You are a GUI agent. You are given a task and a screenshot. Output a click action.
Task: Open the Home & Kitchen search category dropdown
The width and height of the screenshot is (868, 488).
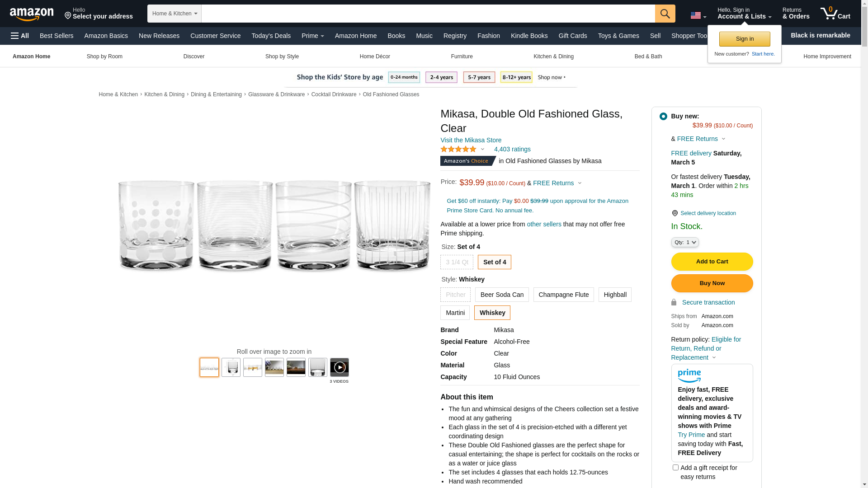(175, 14)
